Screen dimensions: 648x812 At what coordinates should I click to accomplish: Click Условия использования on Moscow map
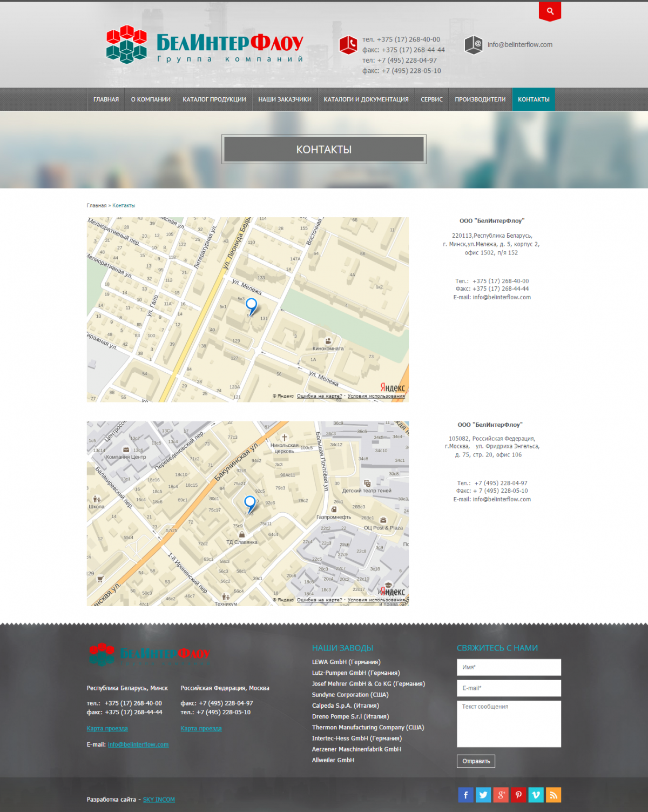point(376,600)
